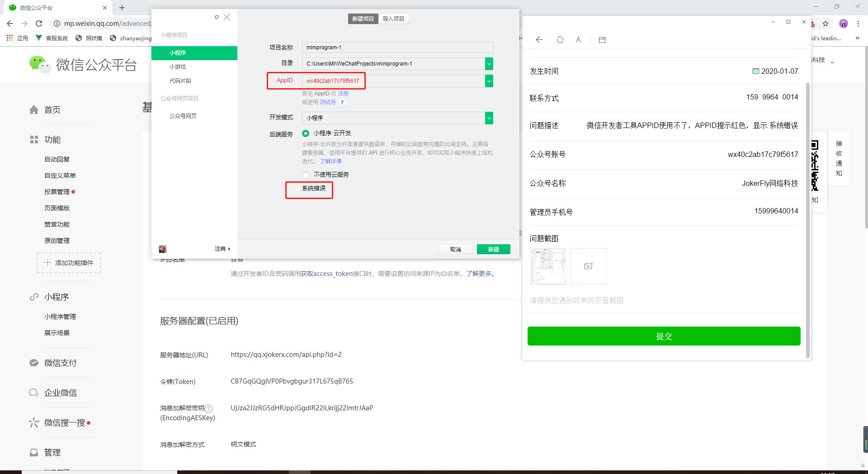The width and height of the screenshot is (868, 474).
Task: Open the Chrome three-dot menu
Action: point(858,24)
